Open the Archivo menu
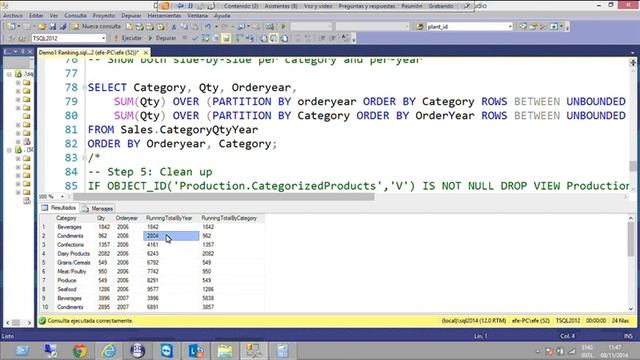640x360 pixels. [x=13, y=16]
